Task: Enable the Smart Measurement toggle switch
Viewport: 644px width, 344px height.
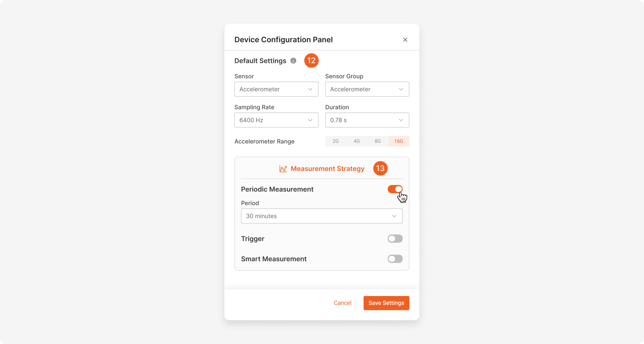Action: tap(395, 259)
